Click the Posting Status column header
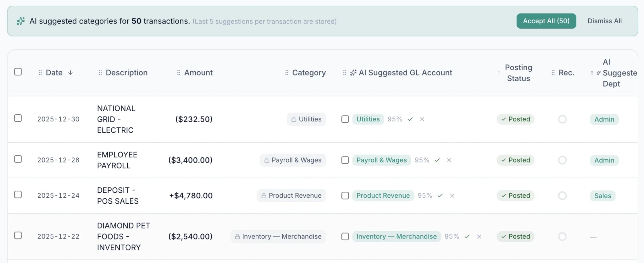The height and width of the screenshot is (263, 644). click(x=518, y=73)
